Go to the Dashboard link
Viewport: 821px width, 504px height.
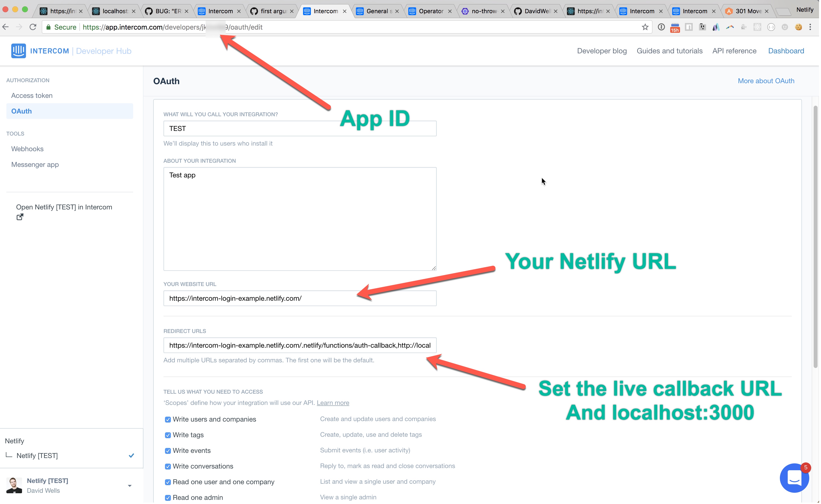788,51
